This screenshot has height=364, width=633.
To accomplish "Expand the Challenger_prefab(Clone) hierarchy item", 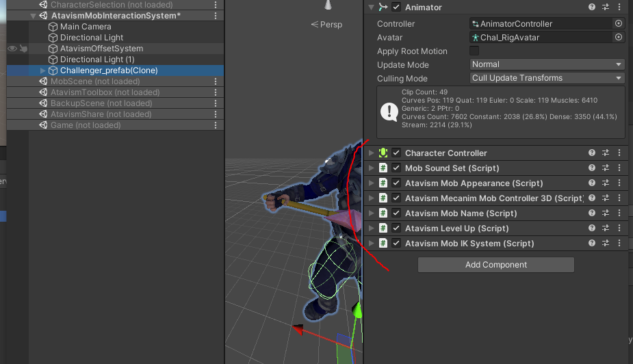I will pyautogui.click(x=43, y=70).
